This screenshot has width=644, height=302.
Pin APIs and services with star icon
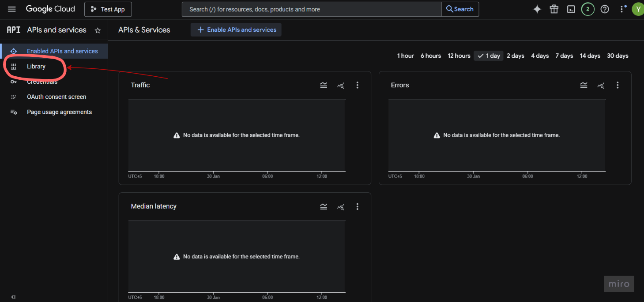[98, 30]
